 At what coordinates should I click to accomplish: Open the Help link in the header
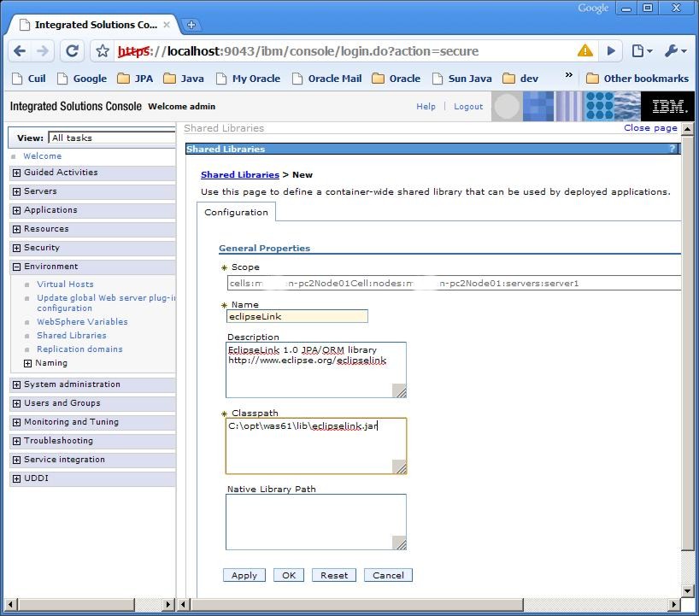point(426,107)
